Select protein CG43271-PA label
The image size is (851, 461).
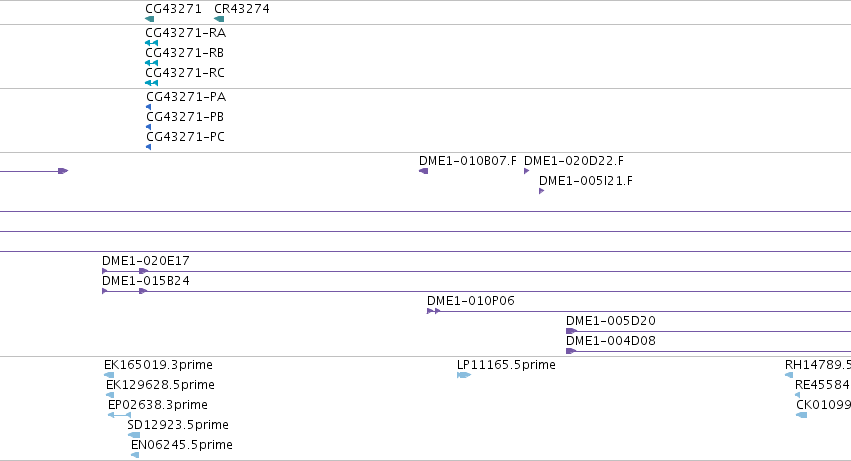(186, 97)
